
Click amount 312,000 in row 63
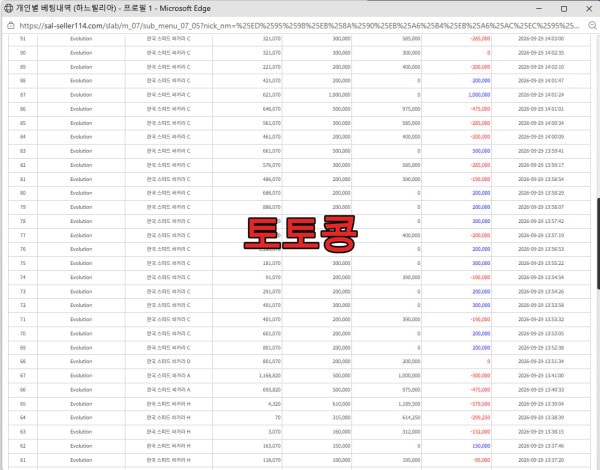[411, 432]
